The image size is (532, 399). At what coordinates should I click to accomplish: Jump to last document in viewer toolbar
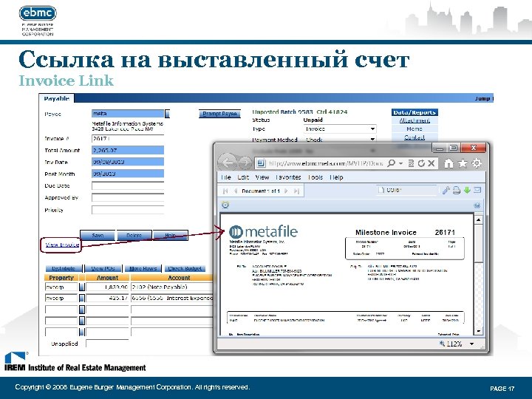pos(296,191)
